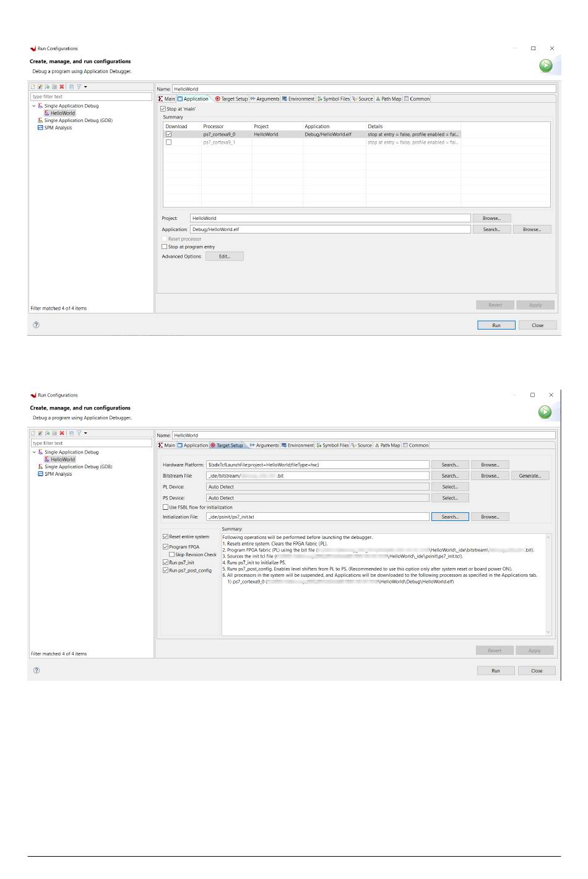Click green run banner icon in upper dialog
This screenshot has height=879, width=588.
click(545, 65)
